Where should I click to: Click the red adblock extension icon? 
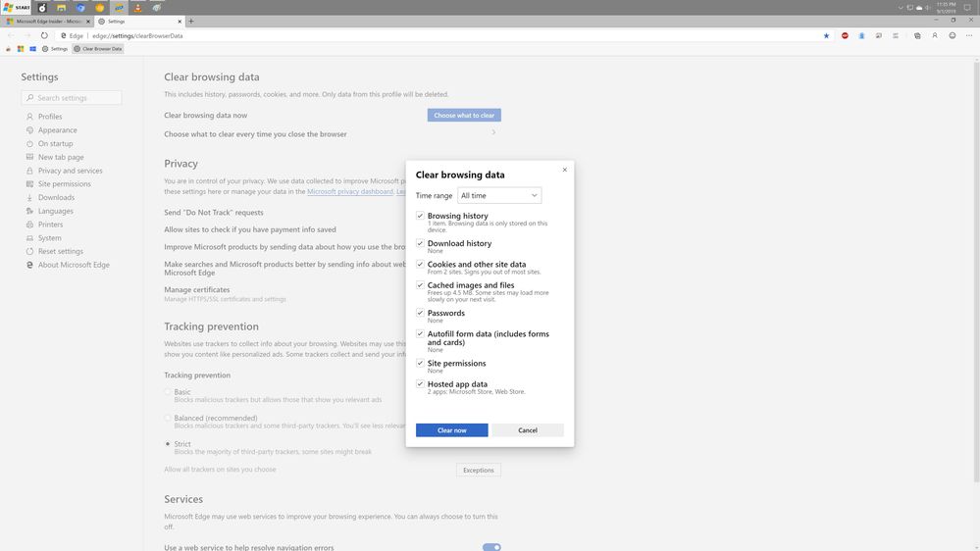(x=845, y=35)
